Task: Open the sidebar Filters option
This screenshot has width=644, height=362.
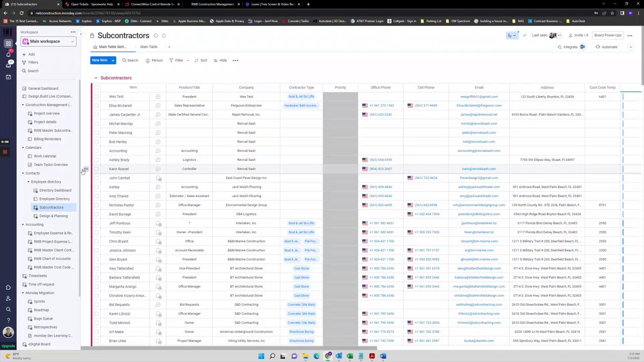Action: point(30,62)
